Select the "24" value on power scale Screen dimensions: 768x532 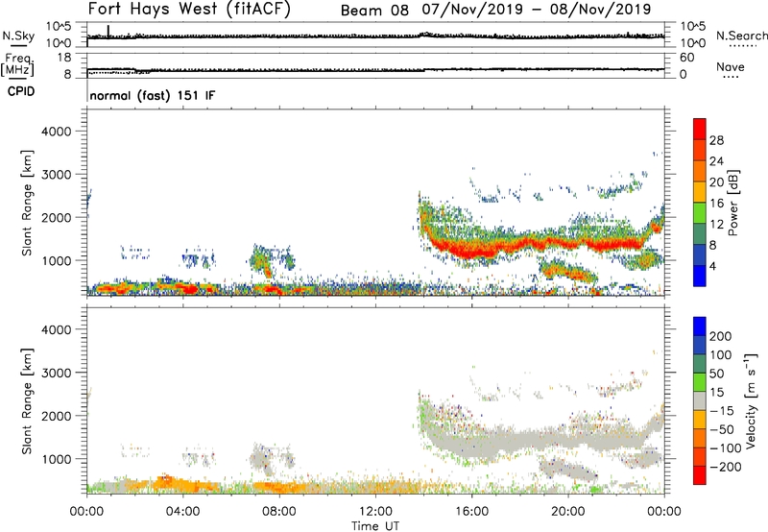click(x=716, y=161)
